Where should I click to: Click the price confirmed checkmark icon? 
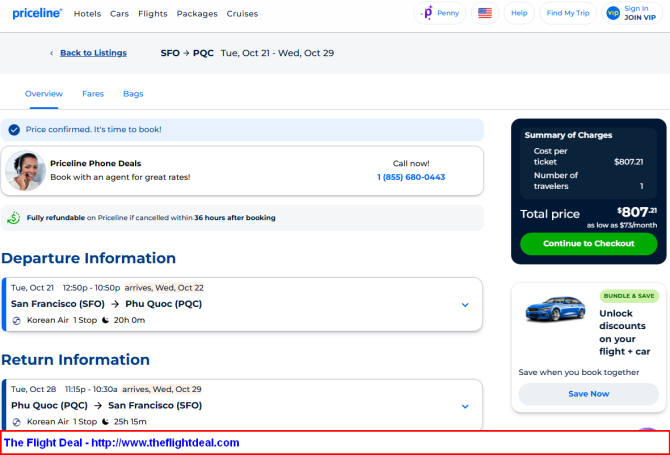pos(14,130)
